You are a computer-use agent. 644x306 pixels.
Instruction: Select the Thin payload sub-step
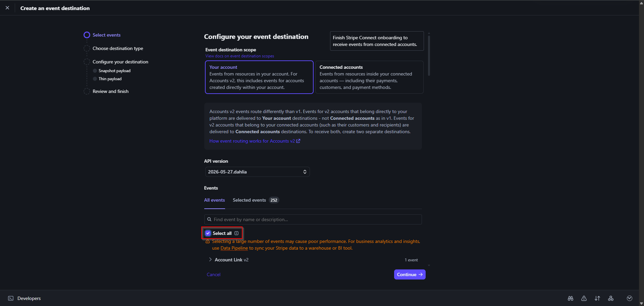point(110,79)
